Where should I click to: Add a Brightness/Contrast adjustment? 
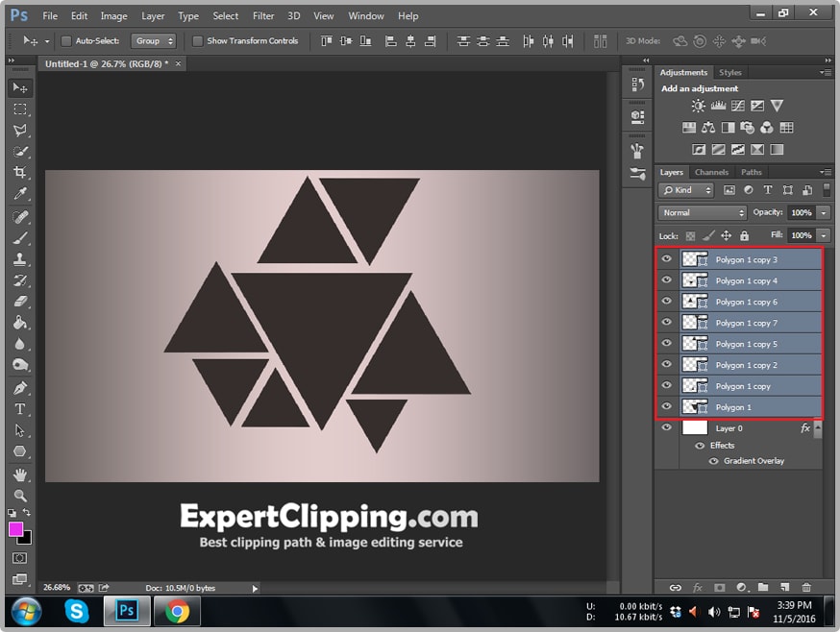(699, 106)
